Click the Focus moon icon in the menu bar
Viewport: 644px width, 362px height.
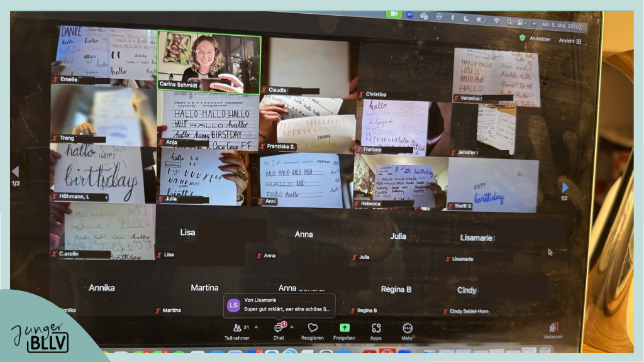tap(466, 18)
